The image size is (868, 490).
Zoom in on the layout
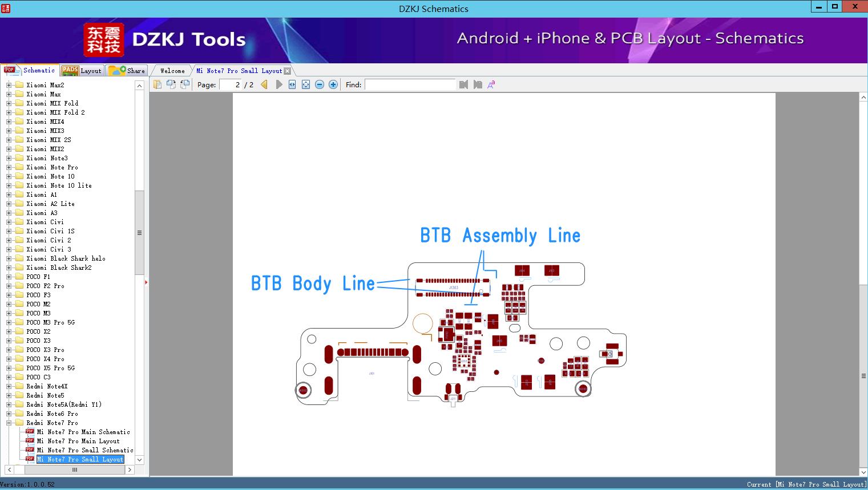point(333,84)
